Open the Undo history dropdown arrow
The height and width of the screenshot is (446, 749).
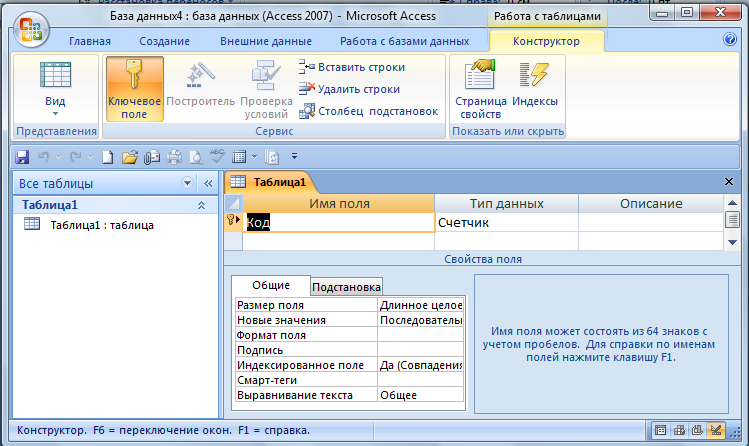tap(58, 157)
